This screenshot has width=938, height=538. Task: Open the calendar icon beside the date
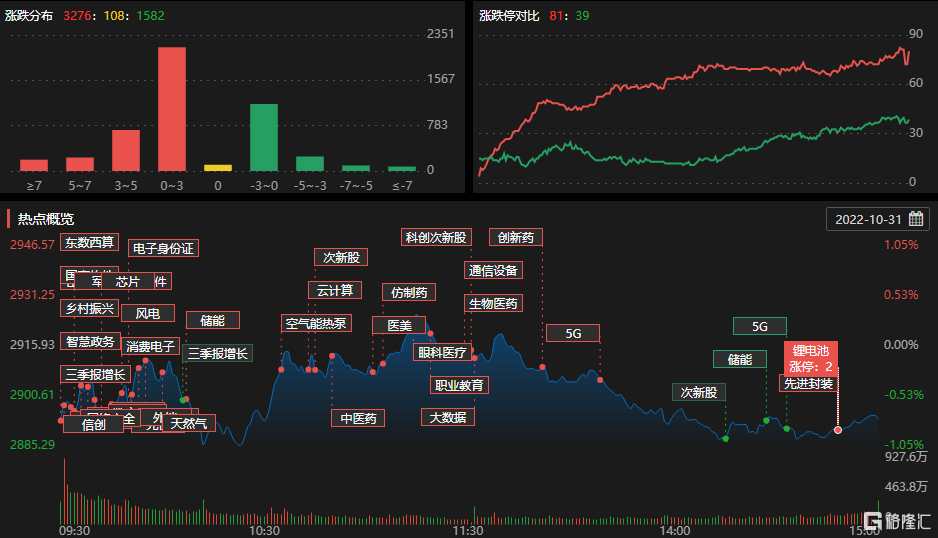tap(915, 219)
